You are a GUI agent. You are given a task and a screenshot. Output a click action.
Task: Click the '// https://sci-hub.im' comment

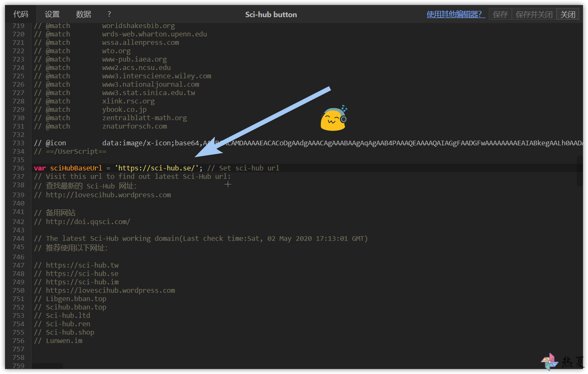click(76, 282)
